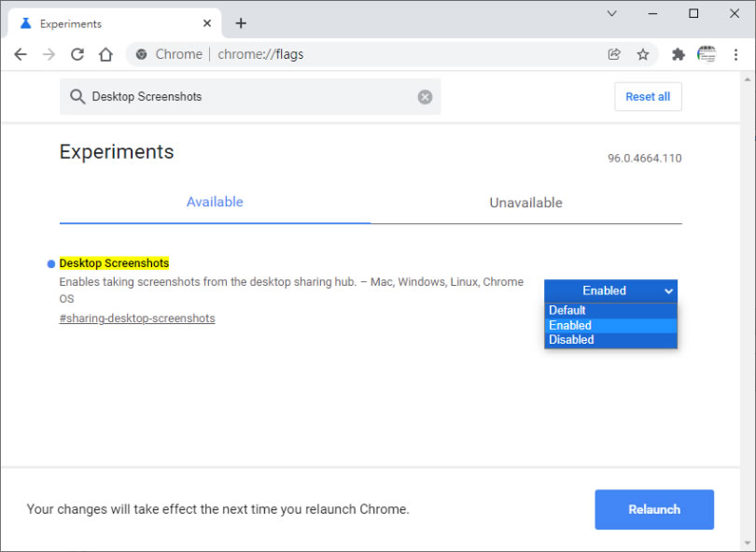Image resolution: width=756 pixels, height=552 pixels.
Task: Open the Enabled dropdown for Desktop Screenshots
Action: (610, 290)
